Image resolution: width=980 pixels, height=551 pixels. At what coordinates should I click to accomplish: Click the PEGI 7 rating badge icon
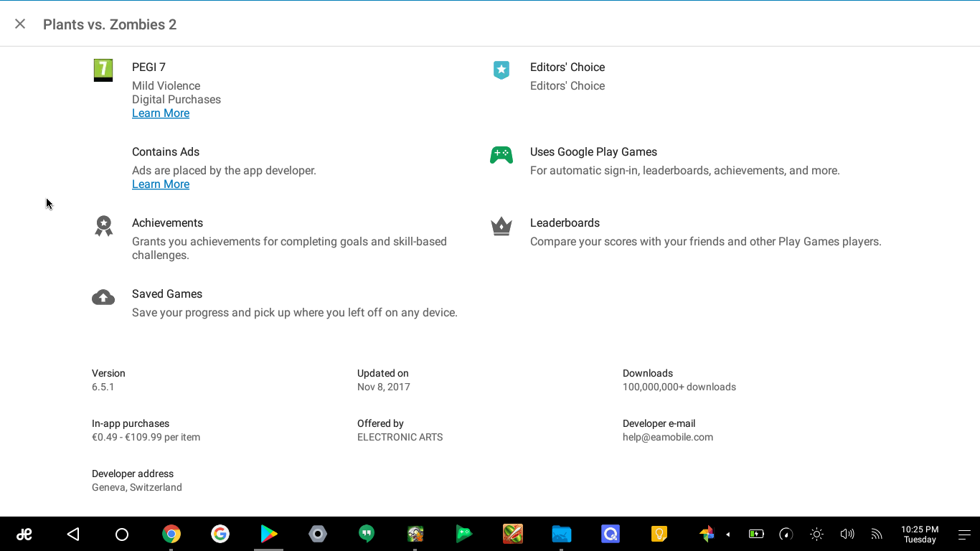(103, 70)
